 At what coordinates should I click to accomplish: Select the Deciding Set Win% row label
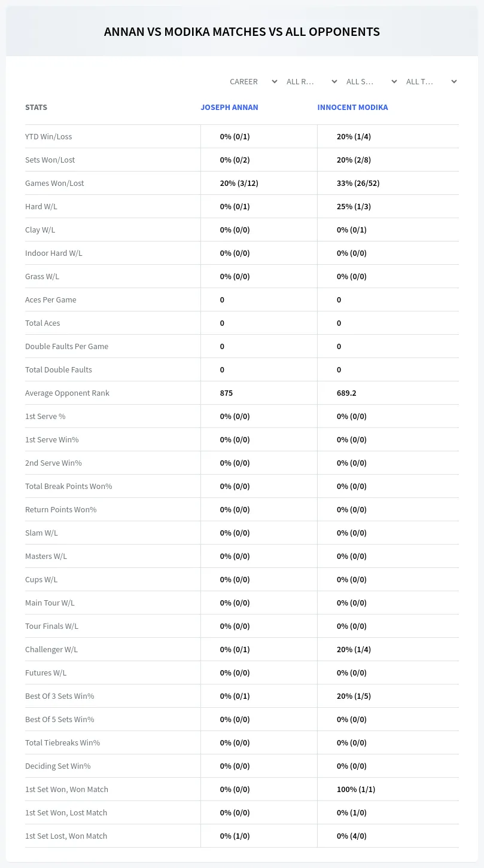(x=58, y=766)
